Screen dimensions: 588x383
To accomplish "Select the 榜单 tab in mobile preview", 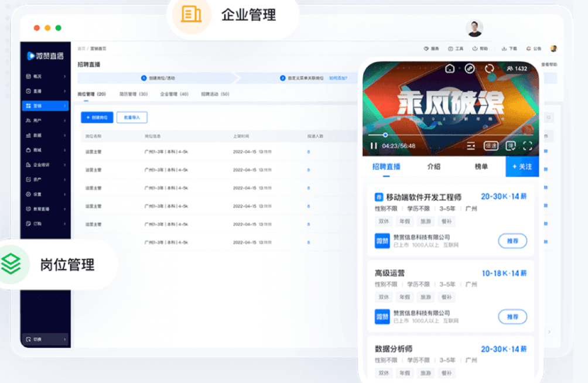I will (481, 166).
